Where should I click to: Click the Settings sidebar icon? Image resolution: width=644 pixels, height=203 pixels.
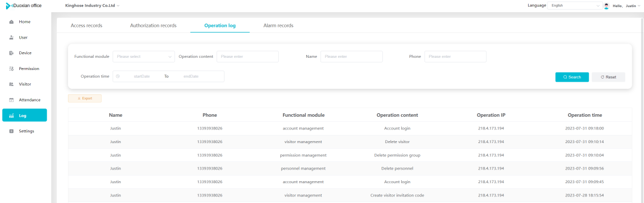[11, 131]
